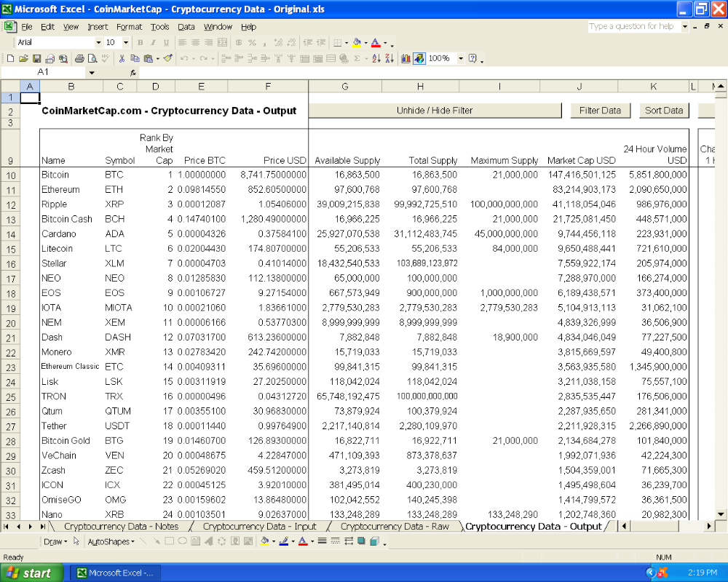Toggle Align Right
This screenshot has height=582, width=728.
209,43
